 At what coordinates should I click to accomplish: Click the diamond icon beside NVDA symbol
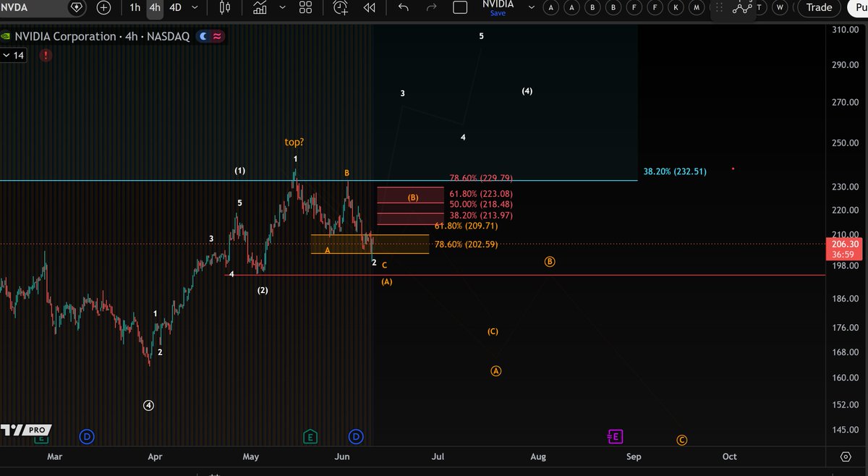pyautogui.click(x=77, y=7)
